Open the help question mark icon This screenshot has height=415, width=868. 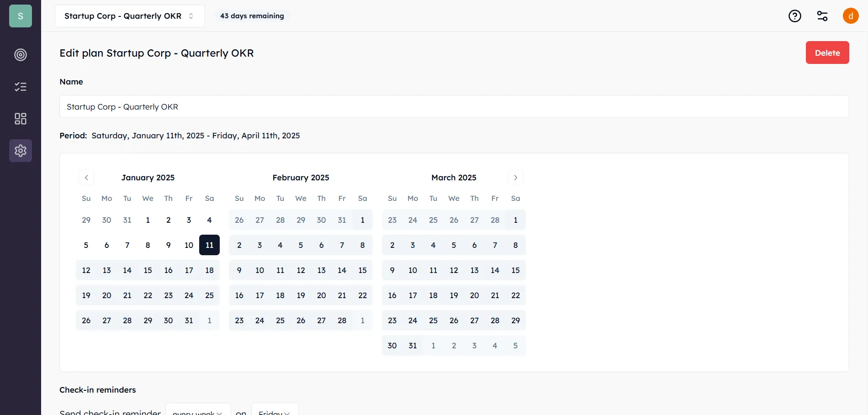(795, 16)
